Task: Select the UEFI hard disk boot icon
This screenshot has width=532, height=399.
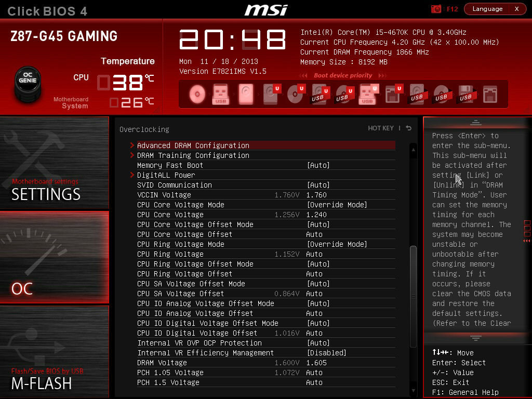Action: [271, 94]
